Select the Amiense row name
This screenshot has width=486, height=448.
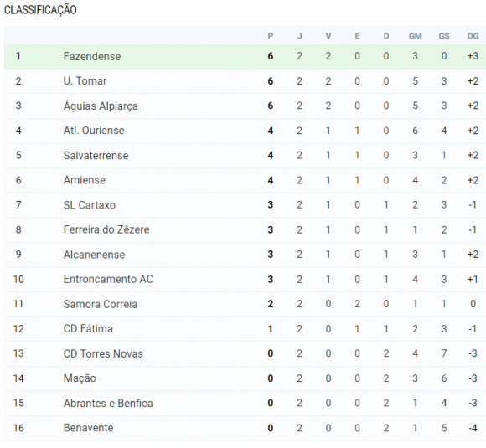(x=85, y=180)
